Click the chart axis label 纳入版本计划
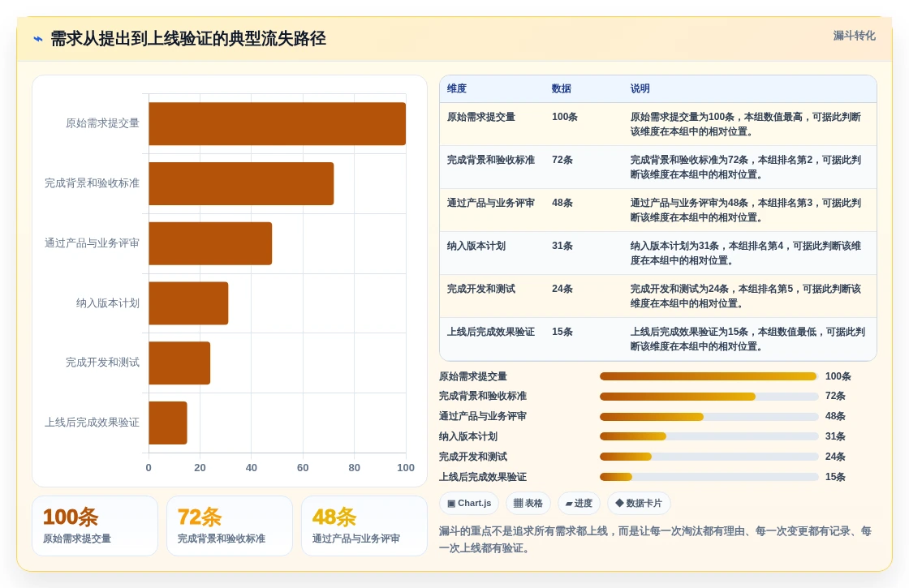The image size is (909, 588). pyautogui.click(x=108, y=303)
